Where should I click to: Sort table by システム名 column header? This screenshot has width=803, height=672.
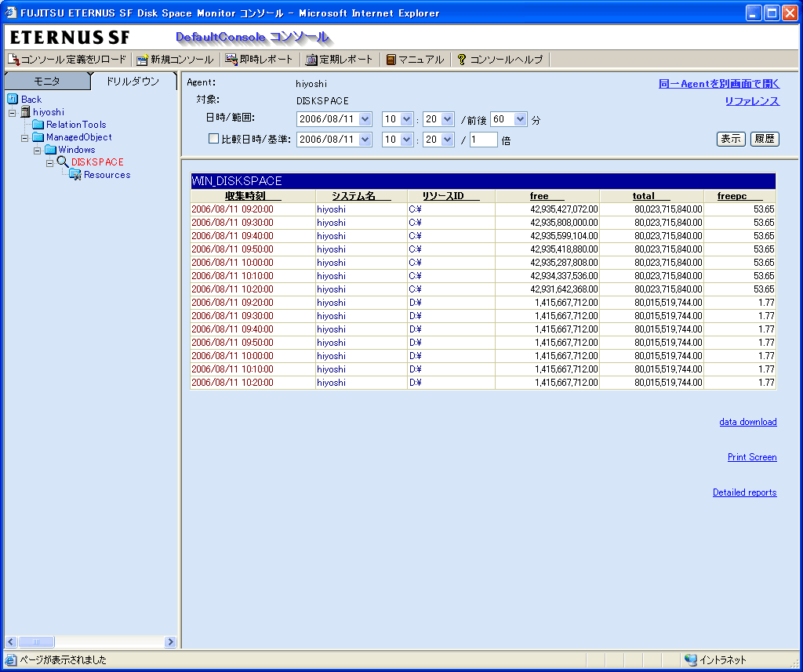(361, 196)
